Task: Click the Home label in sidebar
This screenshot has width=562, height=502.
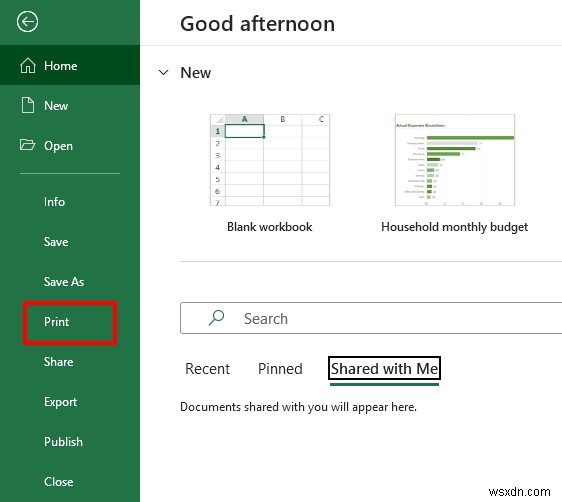Action: click(x=61, y=66)
